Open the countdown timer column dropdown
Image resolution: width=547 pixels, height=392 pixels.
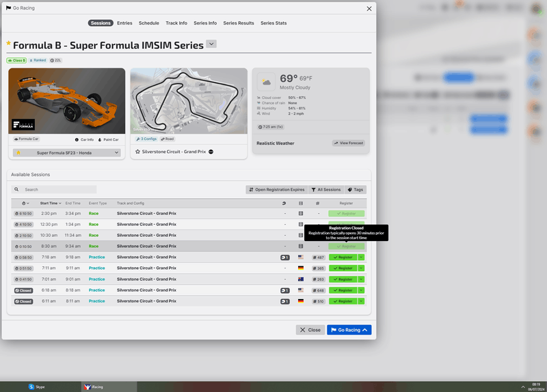pyautogui.click(x=25, y=203)
